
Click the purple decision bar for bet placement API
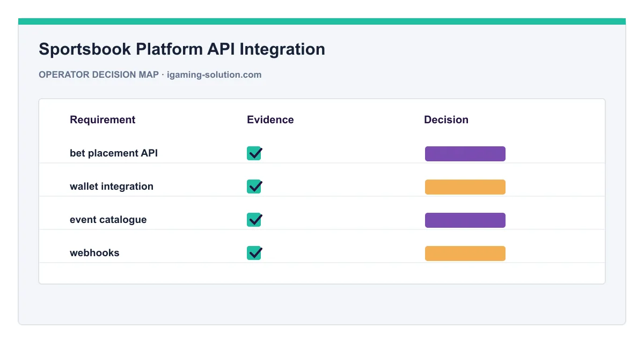coord(465,154)
